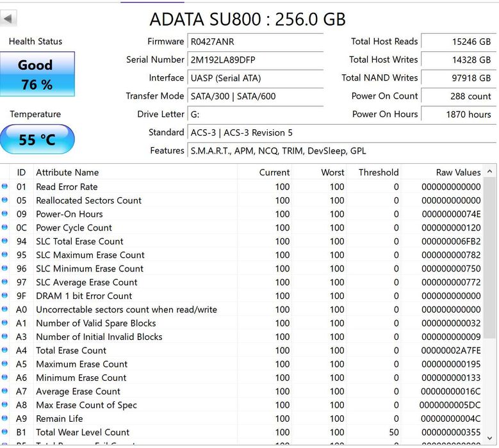This screenshot has height=448, width=499.
Task: Select Number of Initial Invalid Blocks text
Action: tap(99, 337)
